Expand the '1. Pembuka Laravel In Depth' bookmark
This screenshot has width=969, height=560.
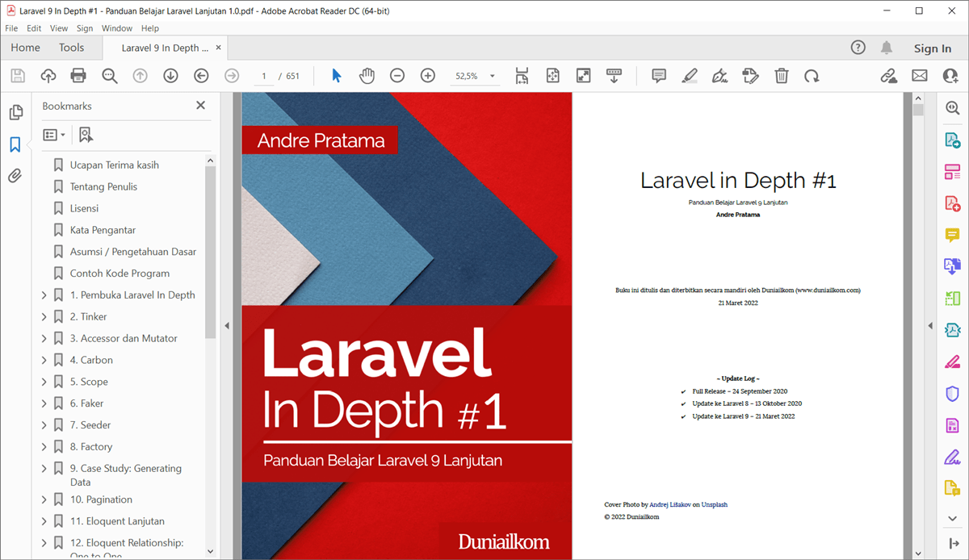[x=44, y=295]
